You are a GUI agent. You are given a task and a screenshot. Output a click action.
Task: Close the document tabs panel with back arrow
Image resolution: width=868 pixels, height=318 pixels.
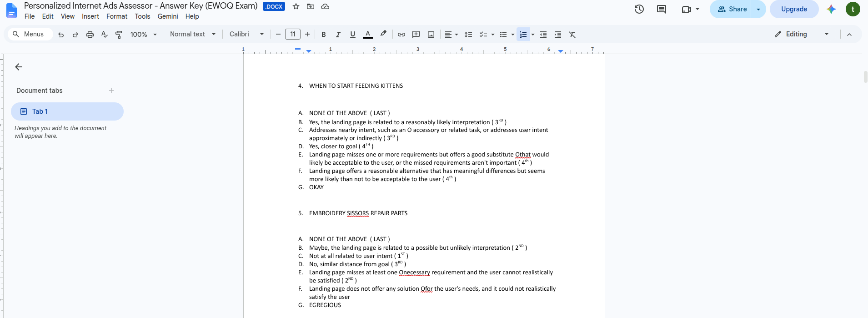coord(19,67)
